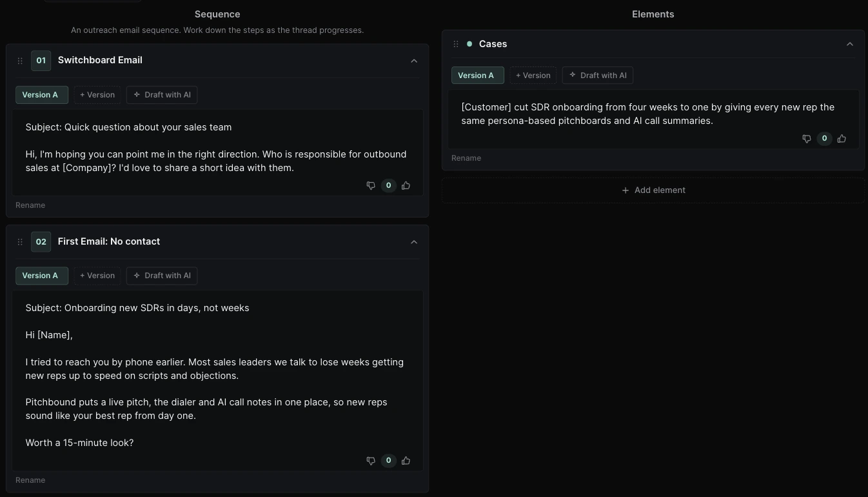The width and height of the screenshot is (868, 497).
Task: Grab the drag handle for Switchboard Email
Action: (20, 61)
